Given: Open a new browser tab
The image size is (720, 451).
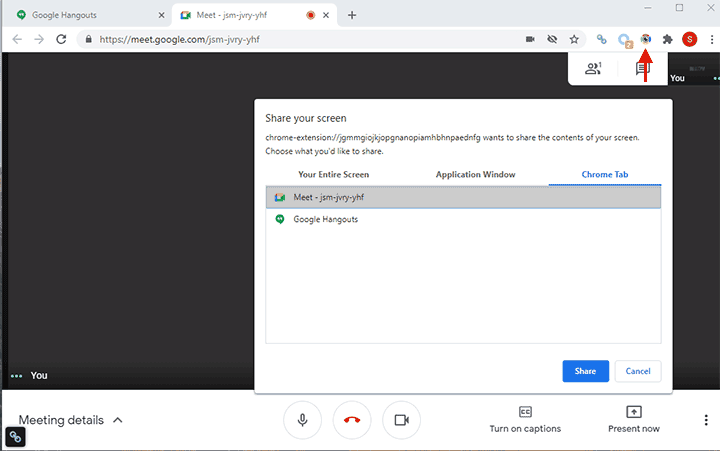Looking at the screenshot, I should (x=352, y=15).
